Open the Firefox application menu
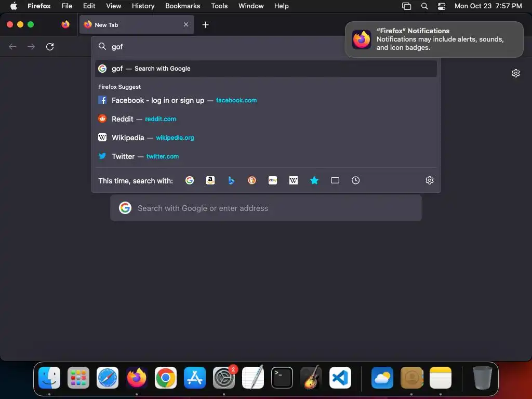Image resolution: width=532 pixels, height=399 pixels. pos(39,6)
